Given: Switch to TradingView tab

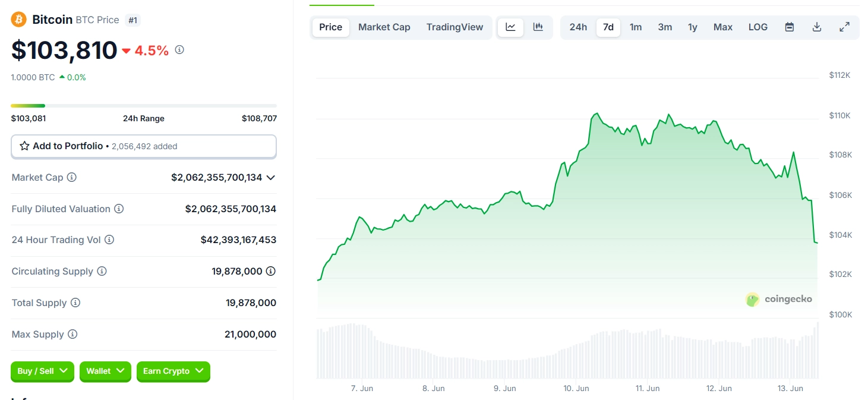Looking at the screenshot, I should click(455, 27).
